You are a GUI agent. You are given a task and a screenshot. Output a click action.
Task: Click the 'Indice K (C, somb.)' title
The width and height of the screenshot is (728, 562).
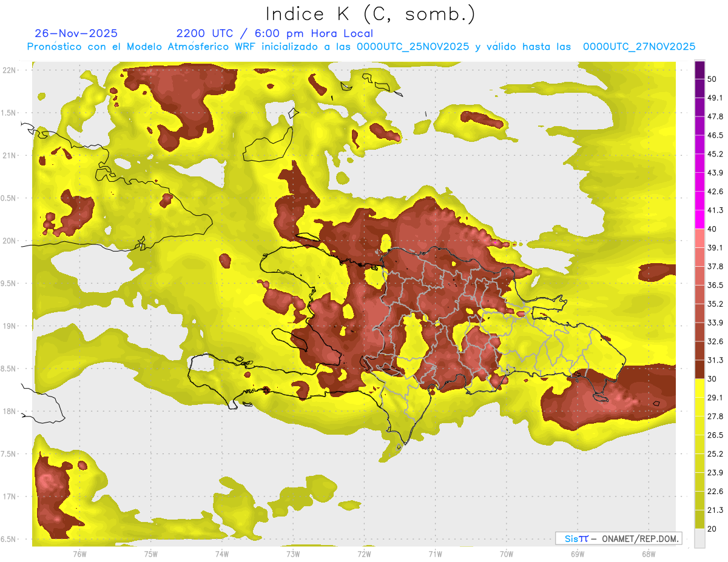tap(371, 14)
